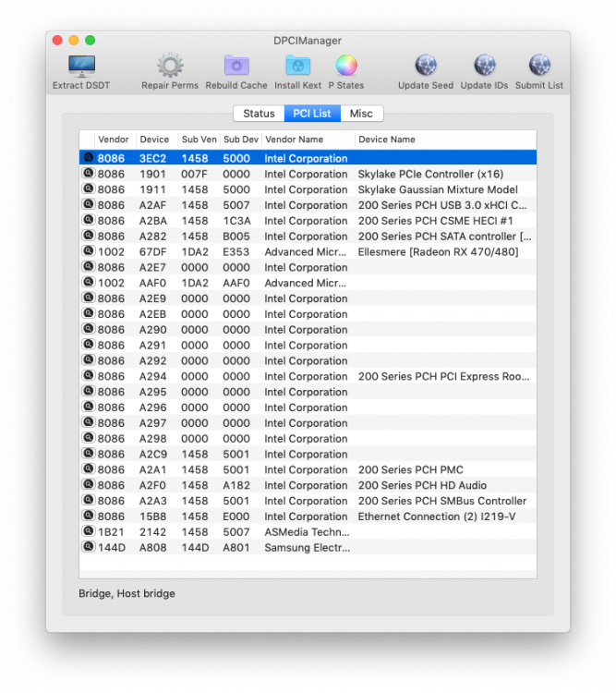The height and width of the screenshot is (693, 616).
Task: Click lookup icon of device A2F0 row
Action: click(89, 484)
